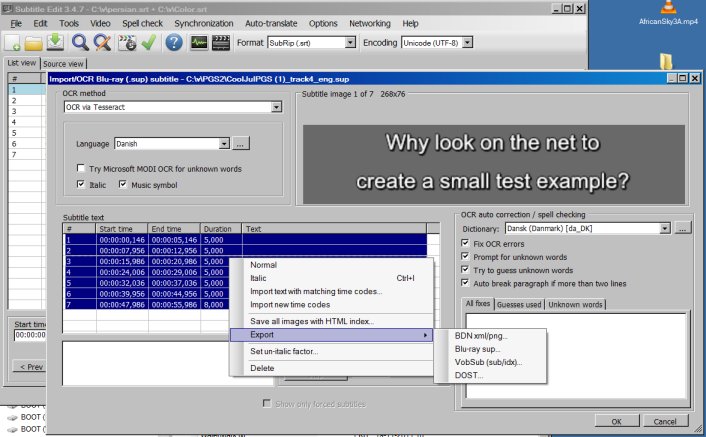This screenshot has width=706, height=437.
Task: Click the desktop folder icon below AfricanSky3A.mp4
Action: [x=666, y=61]
